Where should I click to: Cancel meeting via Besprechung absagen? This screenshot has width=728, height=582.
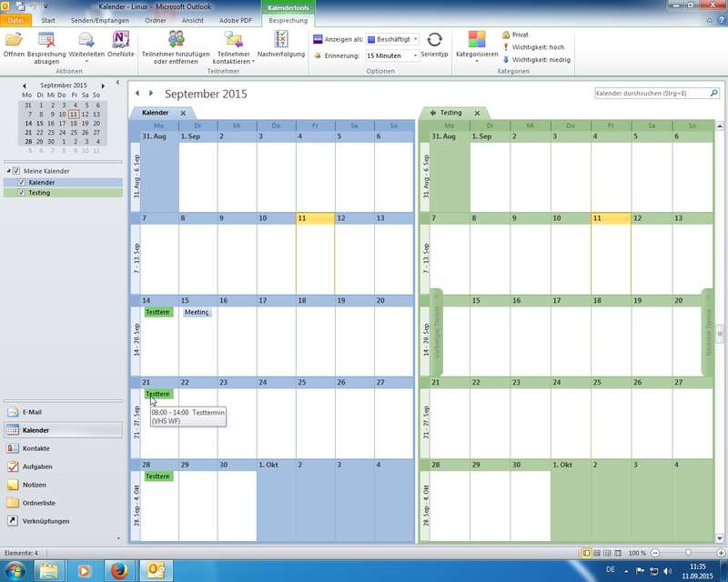coord(46,48)
